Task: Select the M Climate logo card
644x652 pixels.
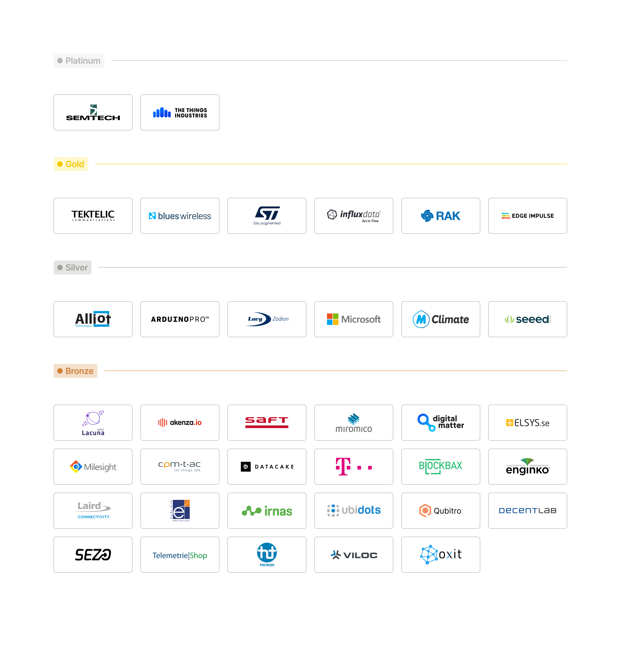Action: [441, 319]
